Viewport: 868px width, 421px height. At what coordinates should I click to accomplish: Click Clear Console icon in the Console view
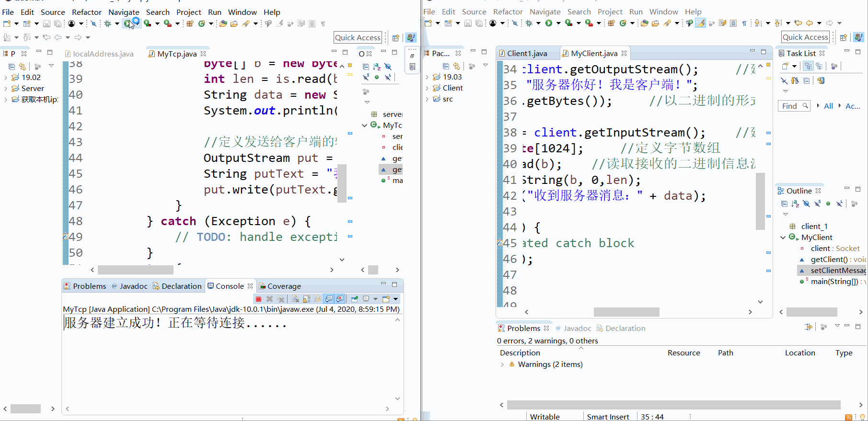click(295, 299)
